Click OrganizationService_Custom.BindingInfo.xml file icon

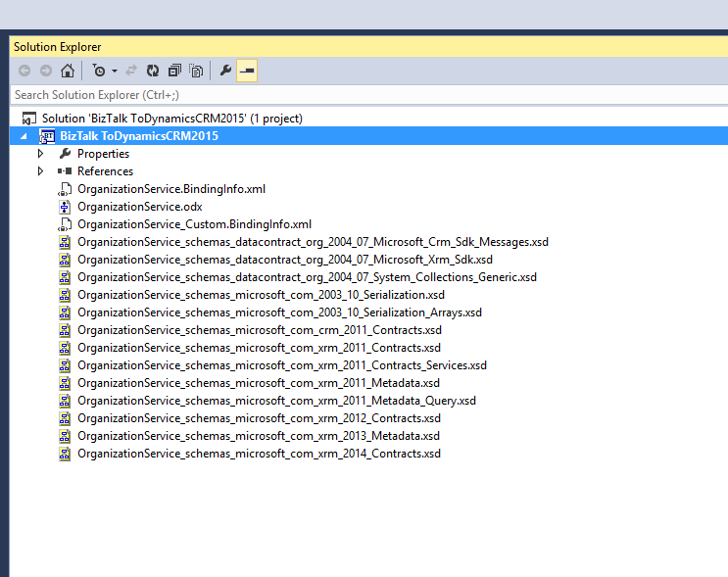[x=65, y=224]
